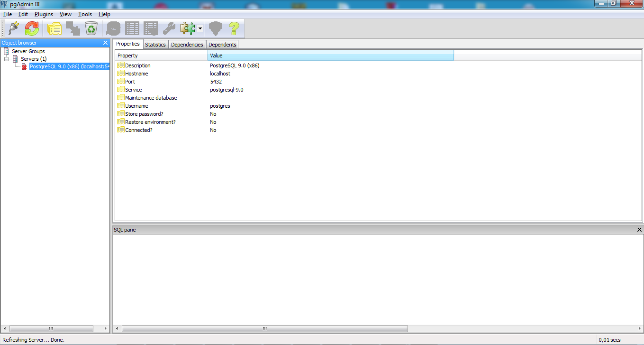Open the object Properties toolbar icon
The width and height of the screenshot is (644, 345).
54,28
